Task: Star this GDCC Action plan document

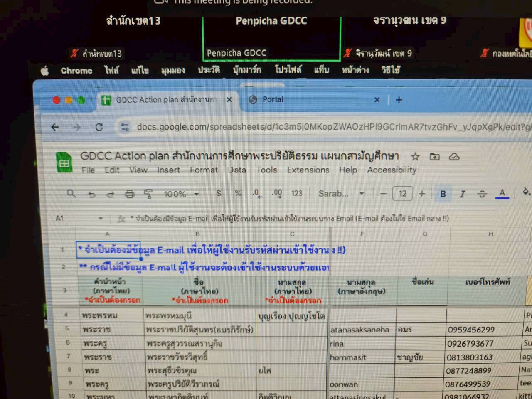Action: tap(415, 157)
